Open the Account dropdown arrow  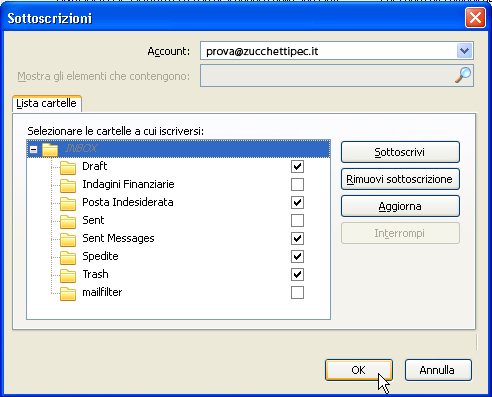464,51
